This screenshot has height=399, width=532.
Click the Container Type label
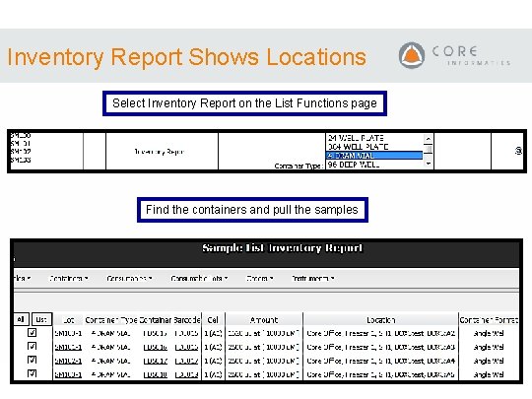[x=298, y=166]
